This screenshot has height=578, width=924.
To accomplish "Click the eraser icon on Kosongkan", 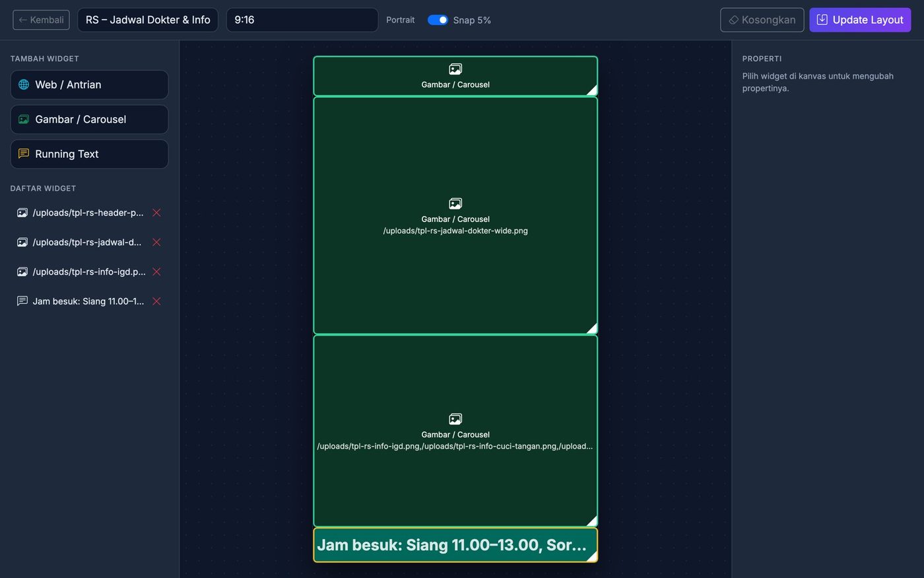I will point(733,20).
